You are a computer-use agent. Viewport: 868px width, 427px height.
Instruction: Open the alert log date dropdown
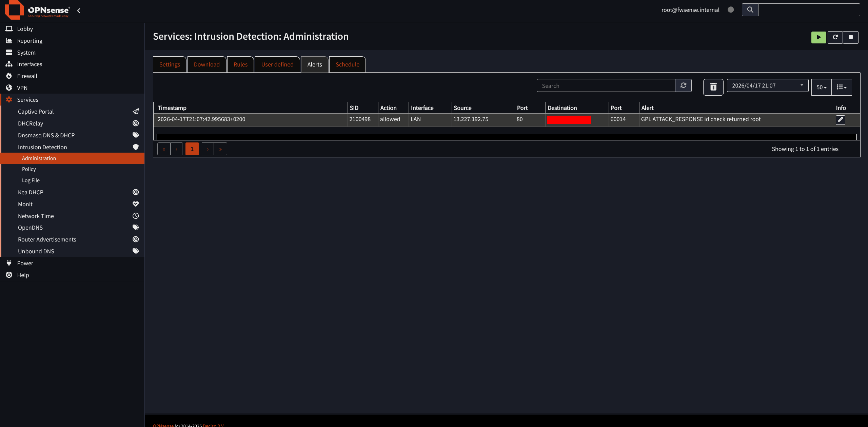click(x=768, y=85)
